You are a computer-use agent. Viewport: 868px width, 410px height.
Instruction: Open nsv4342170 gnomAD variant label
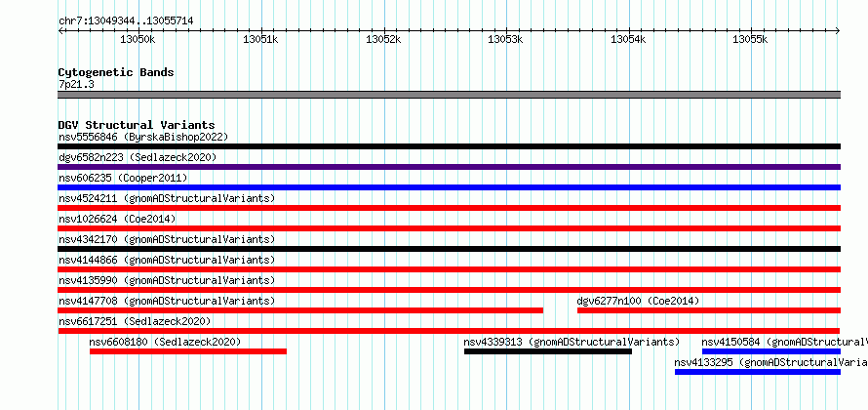click(x=167, y=239)
